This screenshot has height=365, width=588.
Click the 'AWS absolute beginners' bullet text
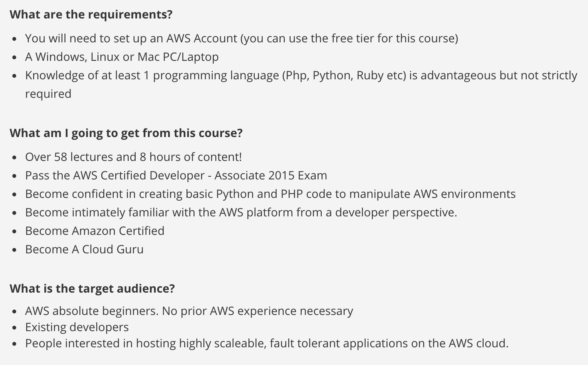point(189,311)
